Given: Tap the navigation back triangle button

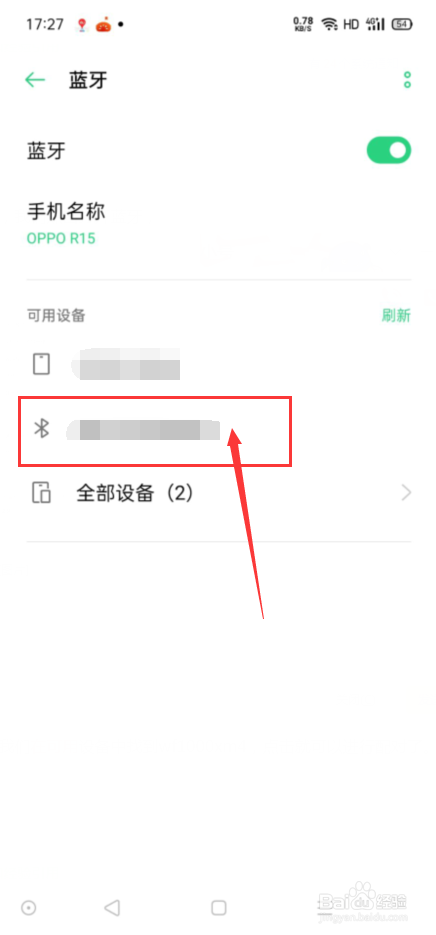Looking at the screenshot, I should click(x=112, y=908).
